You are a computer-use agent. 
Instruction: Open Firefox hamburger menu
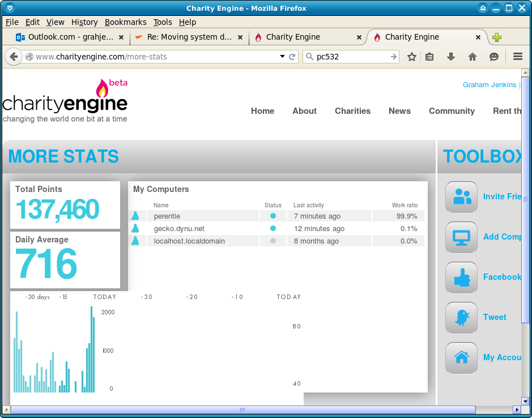coord(517,57)
